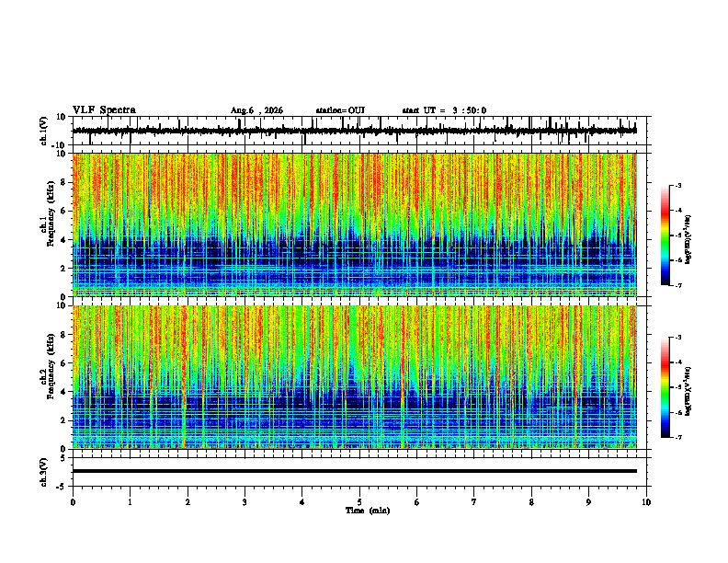Click the log(PSD) label beside ch.2 colorbar
Image resolution: width=728 pixels, height=563 pixels.
click(688, 391)
